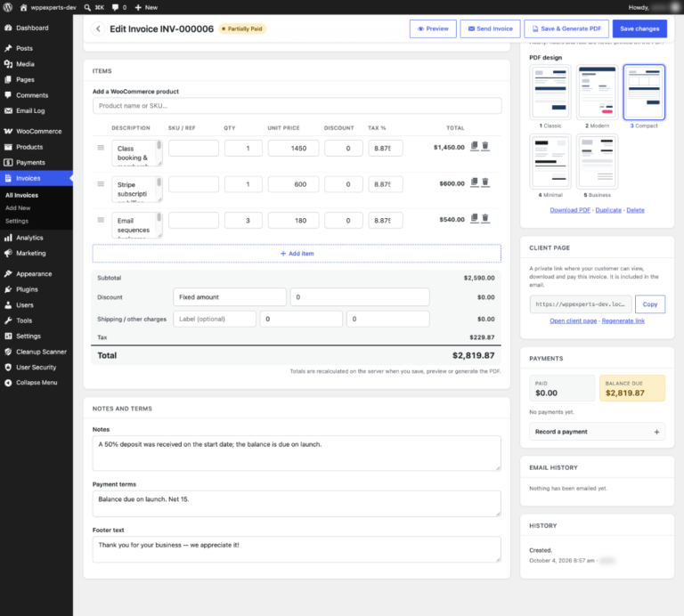Click the Payment terms text area

(x=297, y=504)
